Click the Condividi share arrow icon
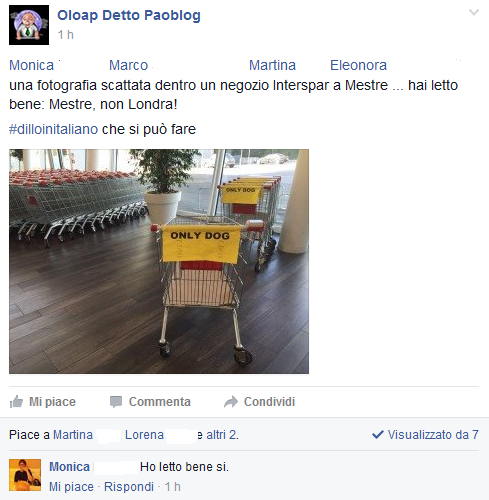 click(x=231, y=402)
